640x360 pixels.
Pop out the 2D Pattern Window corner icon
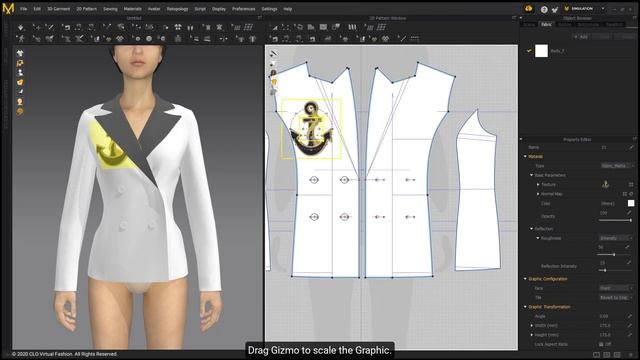[x=514, y=18]
